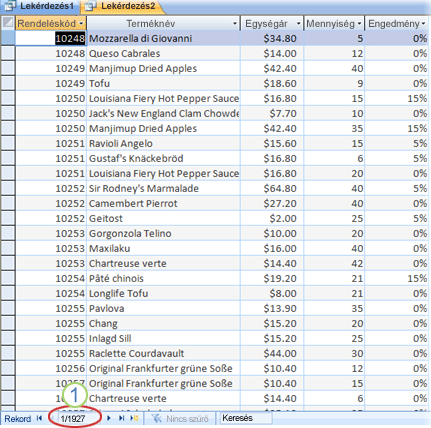
Task: Go to the next record
Action: [109, 418]
